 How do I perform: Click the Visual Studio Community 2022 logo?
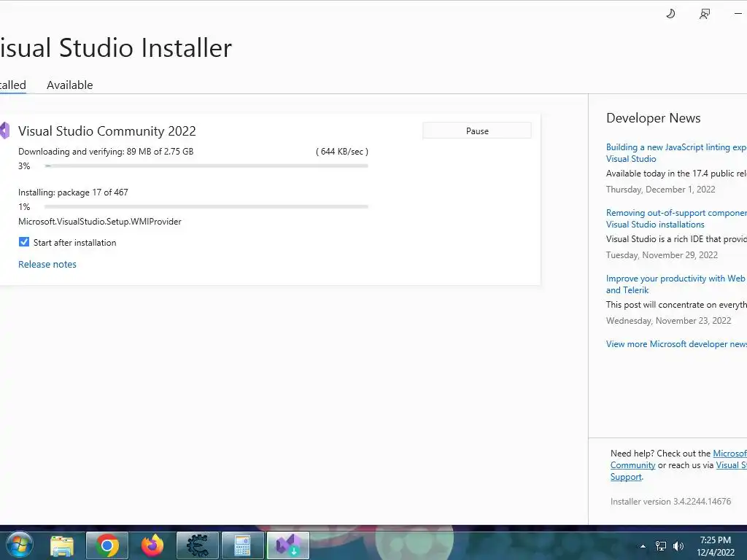click(x=5, y=131)
